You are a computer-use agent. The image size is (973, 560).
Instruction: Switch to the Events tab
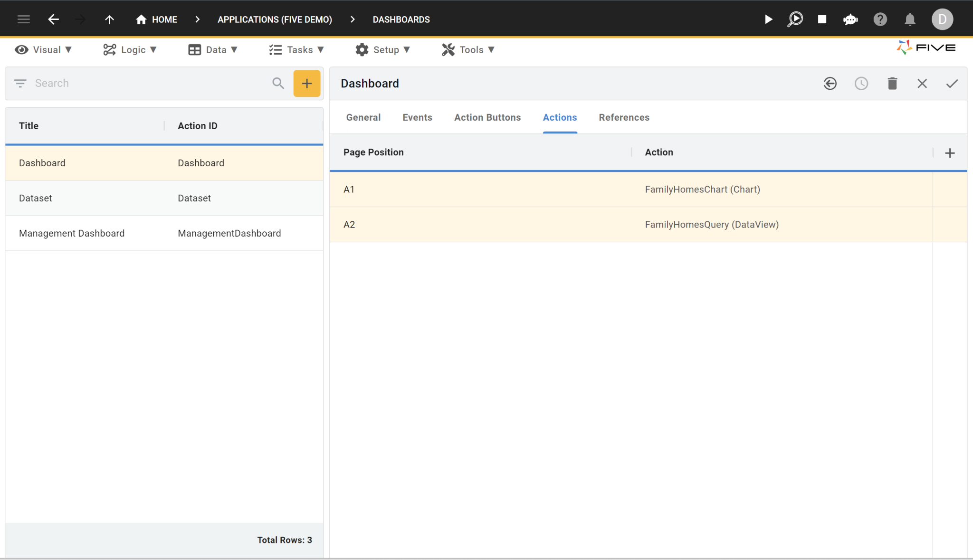pos(417,117)
